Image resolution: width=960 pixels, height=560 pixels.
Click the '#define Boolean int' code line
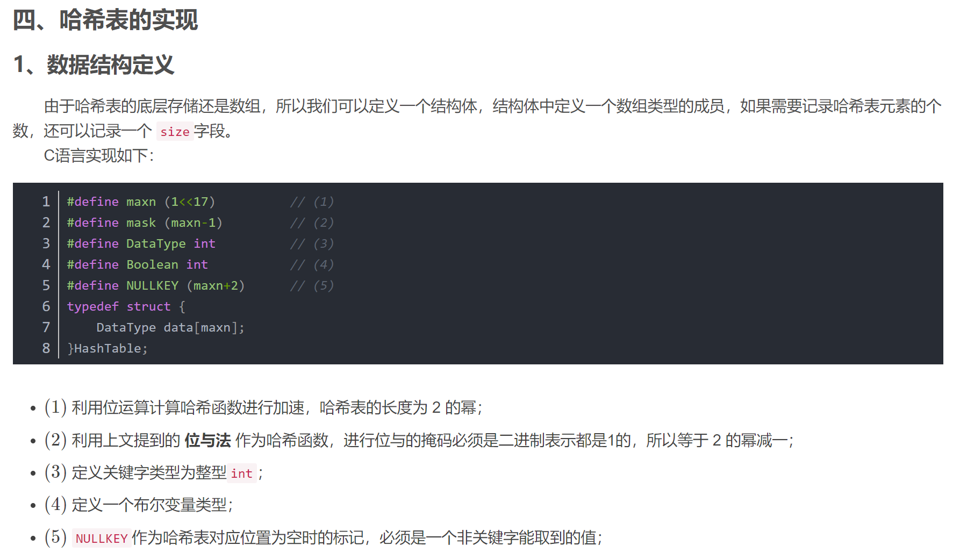137,264
